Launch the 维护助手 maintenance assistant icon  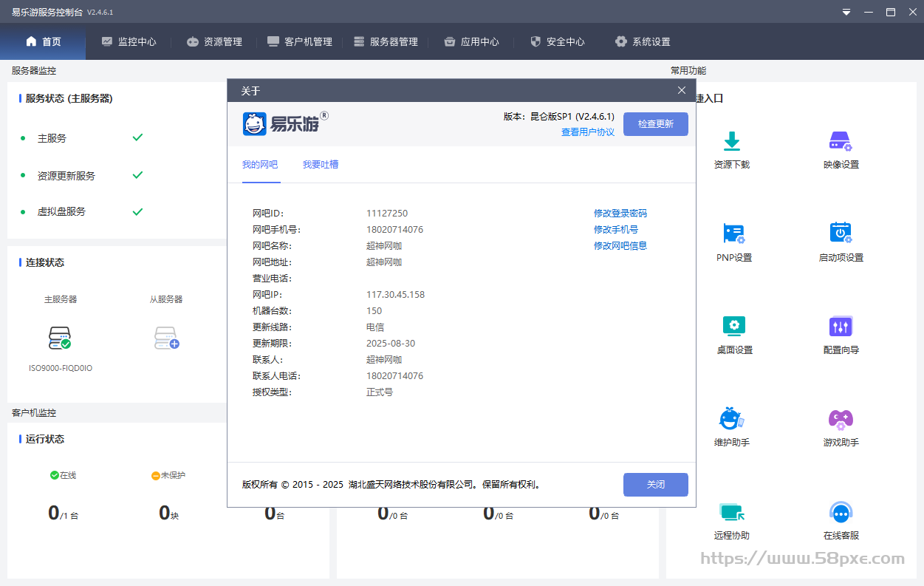(x=731, y=418)
